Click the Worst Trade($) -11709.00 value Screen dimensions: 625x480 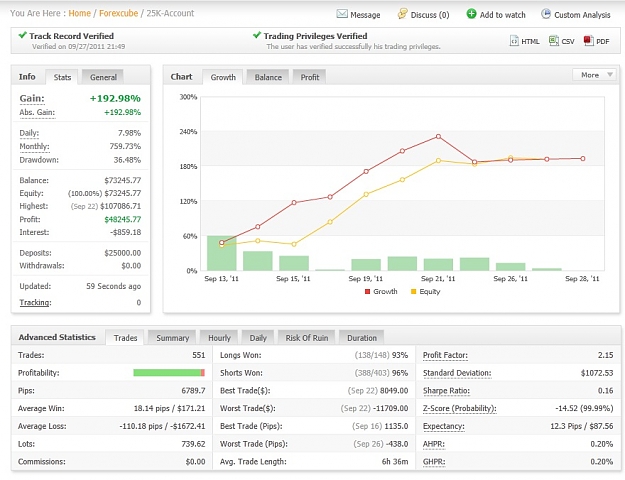tap(390, 408)
